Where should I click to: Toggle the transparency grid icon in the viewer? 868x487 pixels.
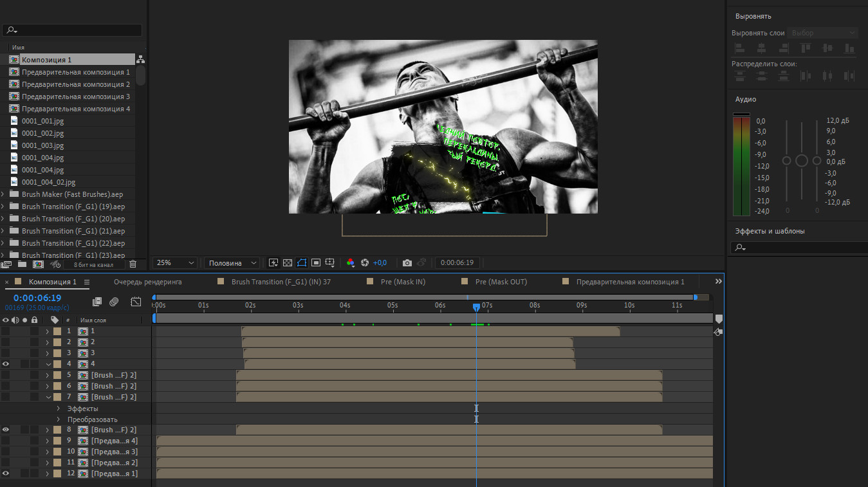point(288,262)
